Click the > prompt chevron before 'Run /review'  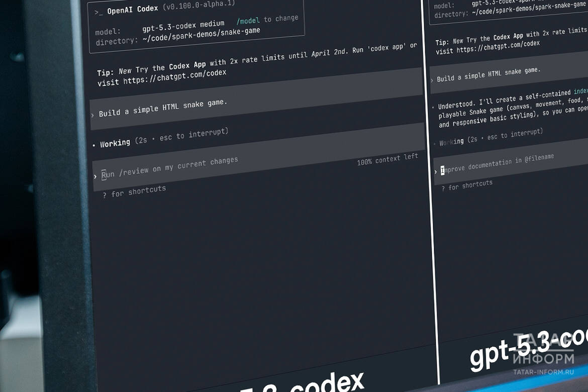click(x=95, y=176)
